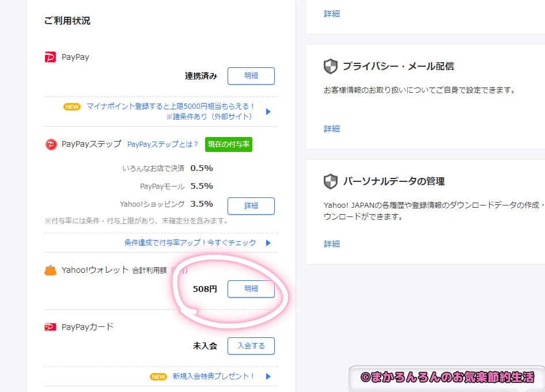This screenshot has height=392, width=545.
Task: Click the shield icon beside プライバシー・メール配信
Action: click(330, 66)
